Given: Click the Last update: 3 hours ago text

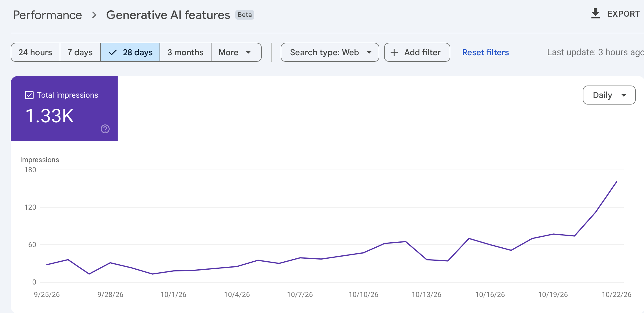Looking at the screenshot, I should [595, 52].
